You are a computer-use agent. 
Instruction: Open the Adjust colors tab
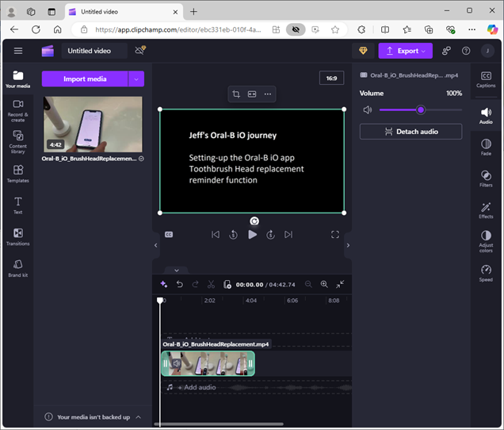(486, 241)
